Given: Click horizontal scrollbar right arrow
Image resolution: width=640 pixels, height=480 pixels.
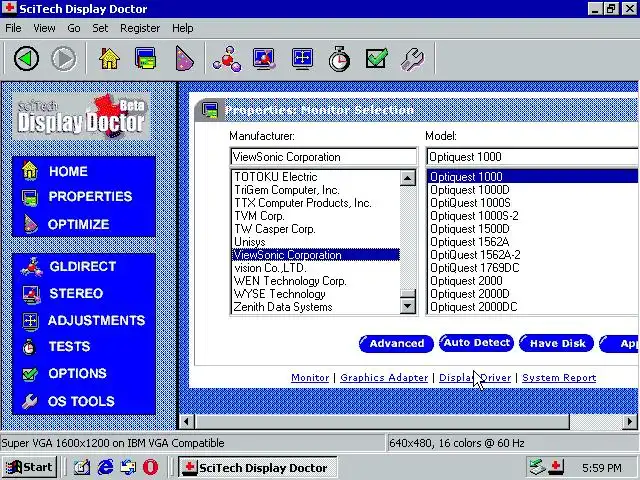Looking at the screenshot, I should [x=629, y=421].
